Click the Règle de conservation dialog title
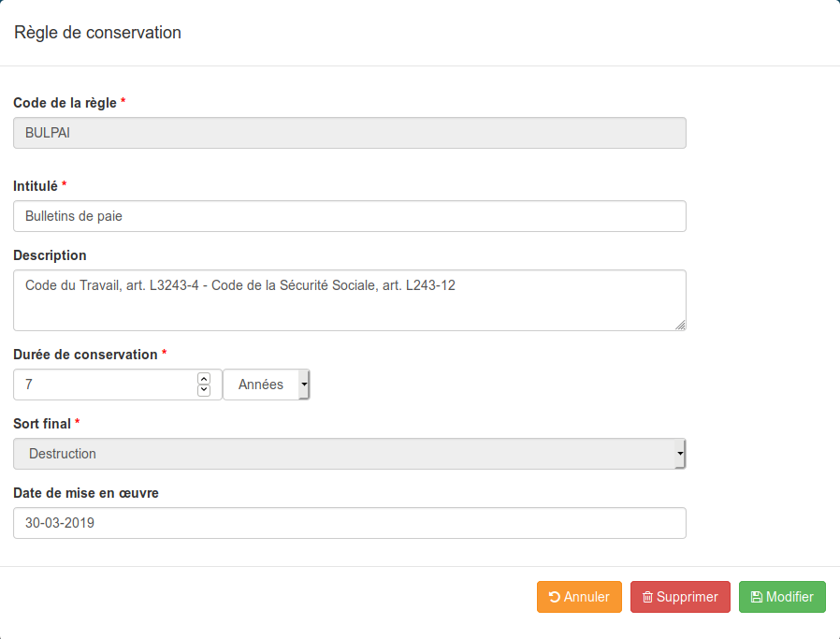Screen dimensions: 840x639 97,32
